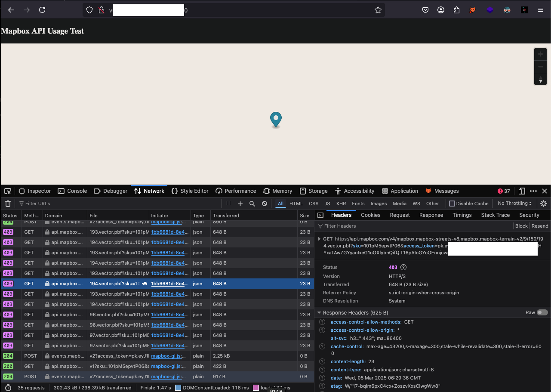Click the browser address bar
The height and width of the screenshot is (392, 551).
(234, 10)
